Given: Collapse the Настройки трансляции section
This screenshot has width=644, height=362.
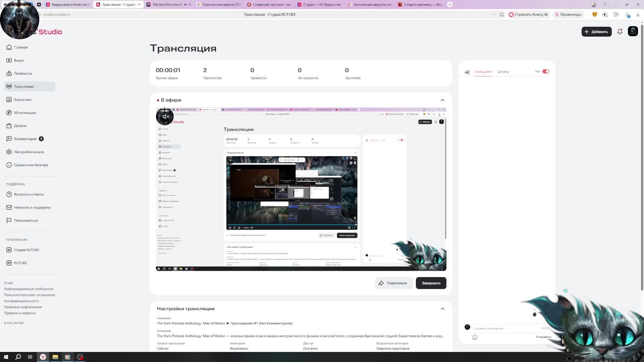Looking at the screenshot, I should tap(442, 309).
